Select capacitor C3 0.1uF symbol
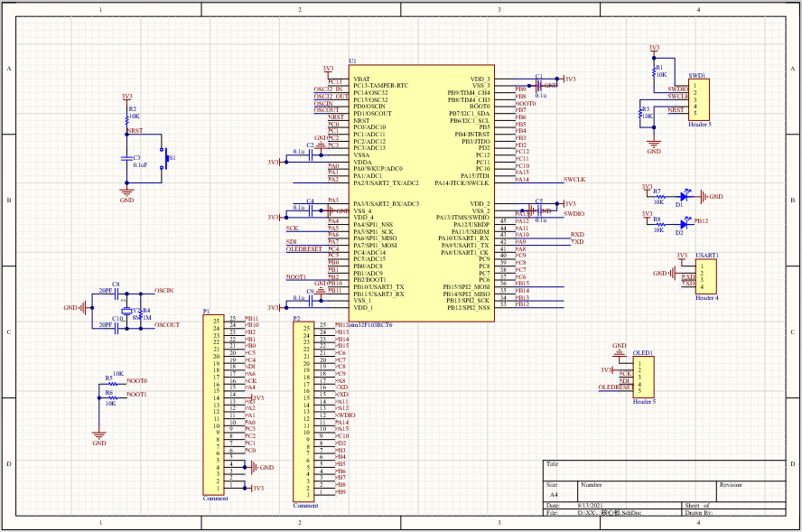Viewport: 802px width, 532px height. tap(126, 159)
